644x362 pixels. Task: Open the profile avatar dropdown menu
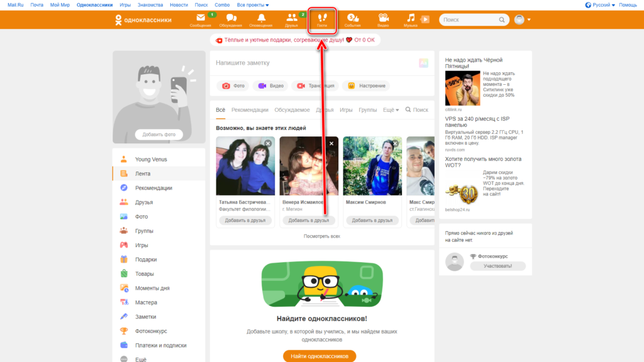click(x=523, y=19)
